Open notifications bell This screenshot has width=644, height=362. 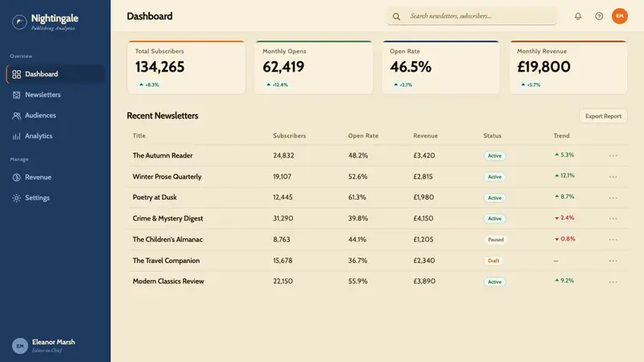pyautogui.click(x=578, y=16)
